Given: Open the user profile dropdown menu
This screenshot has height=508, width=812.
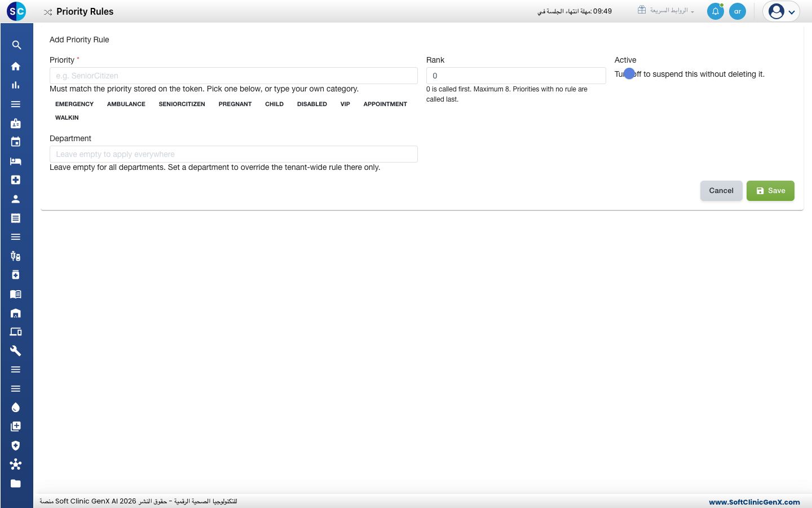Looking at the screenshot, I should 781,11.
